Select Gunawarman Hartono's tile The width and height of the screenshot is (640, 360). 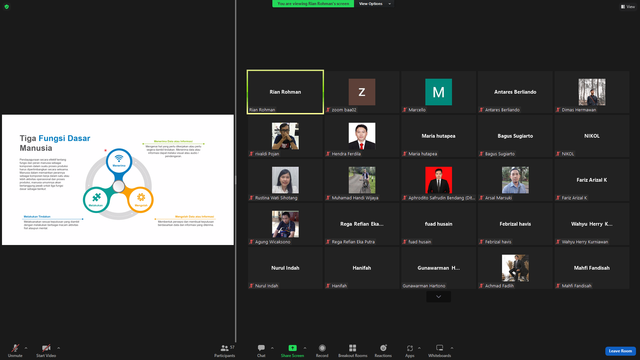coord(438,268)
